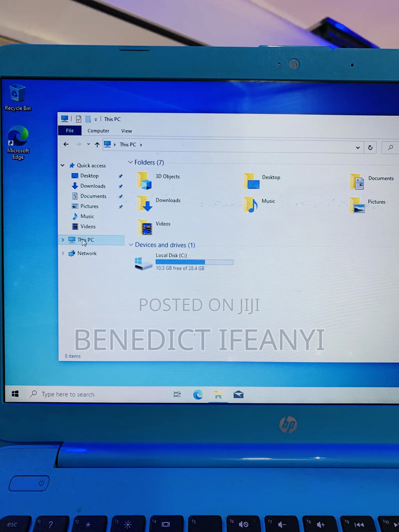The height and width of the screenshot is (532, 399).
Task: Select Network in the navigation pane
Action: click(87, 253)
